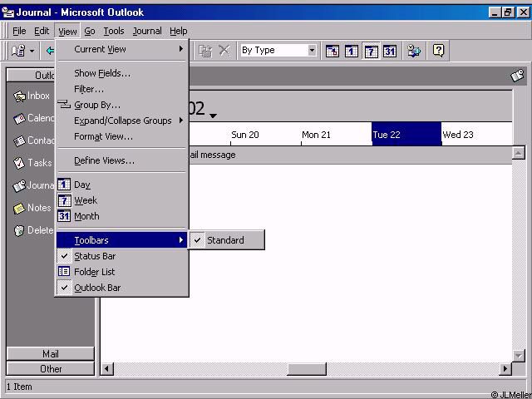The image size is (532, 399).
Task: Click the New Journal Entry toolbar icon
Action: 18,51
